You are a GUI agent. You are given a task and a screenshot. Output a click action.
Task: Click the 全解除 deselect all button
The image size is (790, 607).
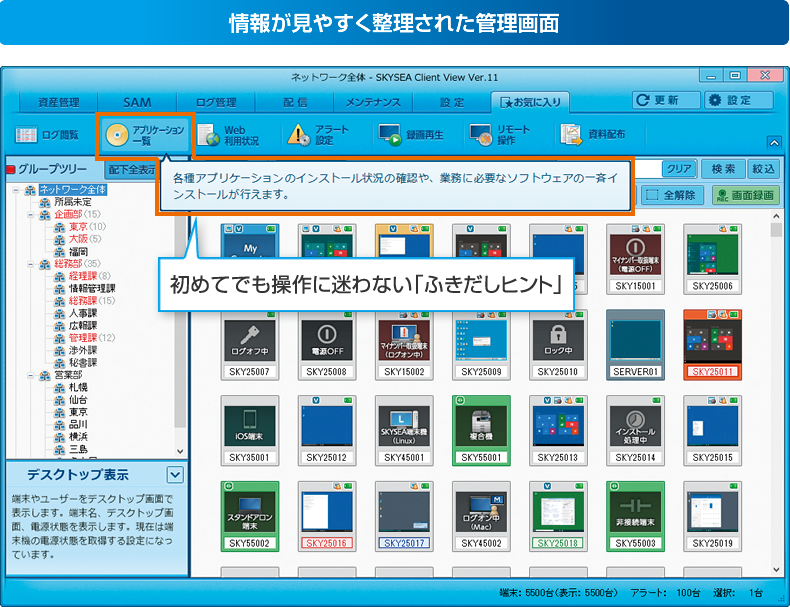(672, 195)
